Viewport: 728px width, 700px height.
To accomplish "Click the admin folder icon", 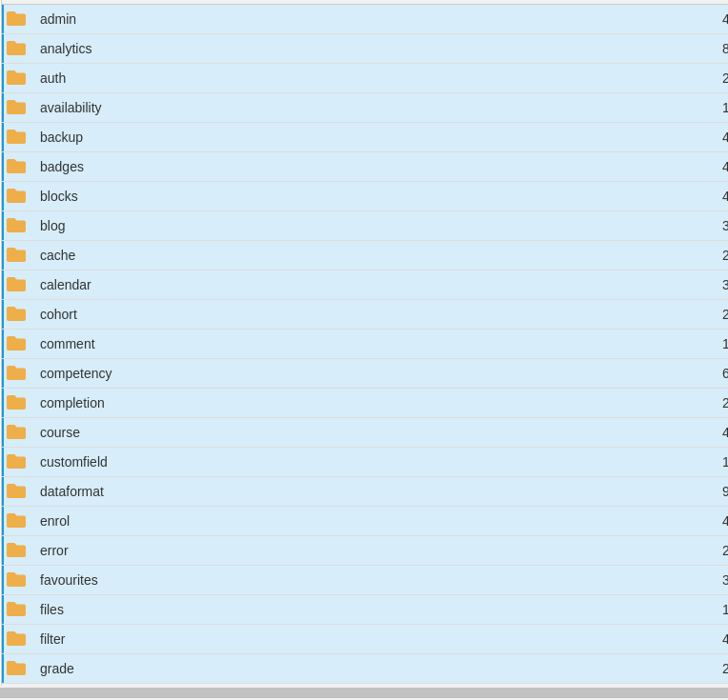I will [16, 19].
